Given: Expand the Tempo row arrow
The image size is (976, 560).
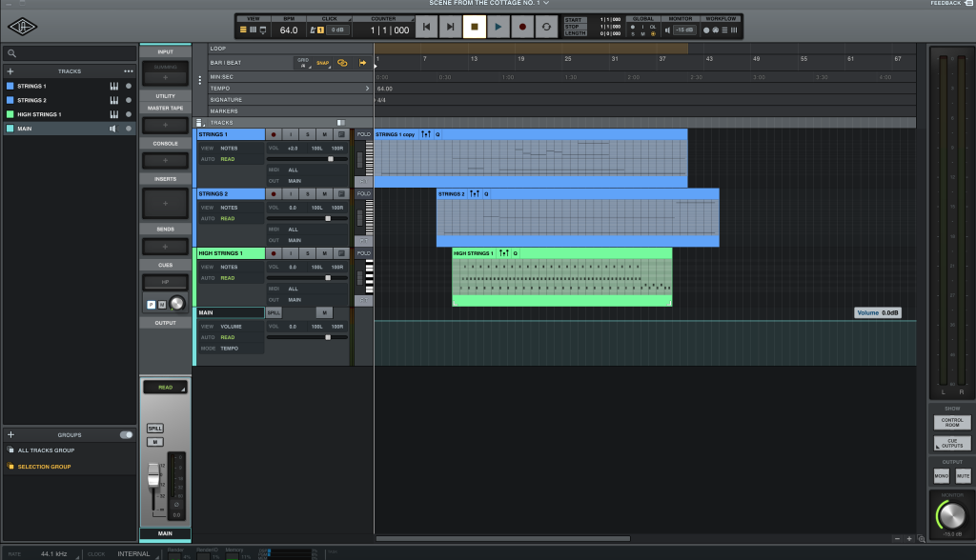Looking at the screenshot, I should (367, 89).
